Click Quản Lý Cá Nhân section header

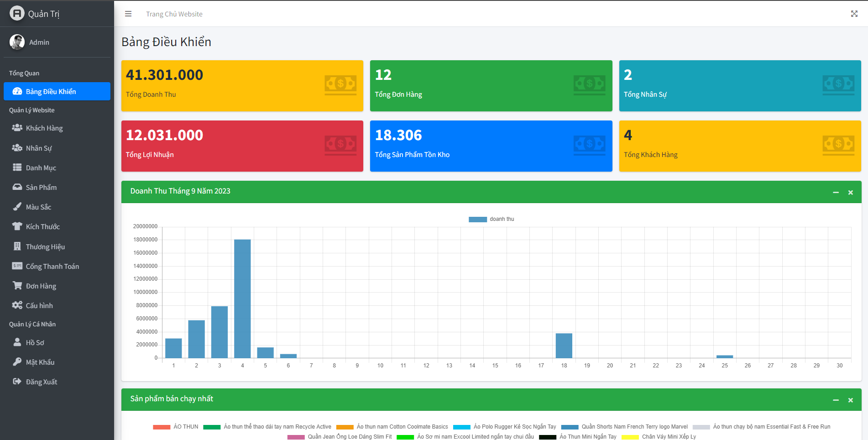32,324
